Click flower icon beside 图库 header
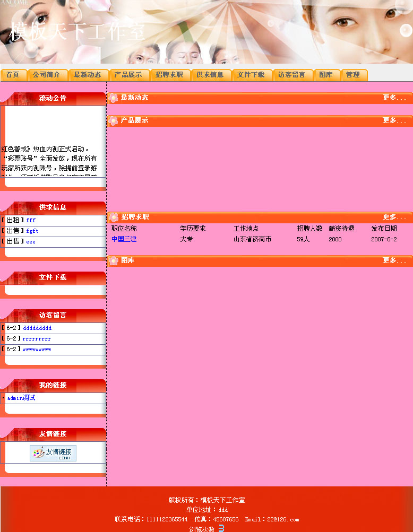This screenshot has height=532, width=413. [113, 261]
